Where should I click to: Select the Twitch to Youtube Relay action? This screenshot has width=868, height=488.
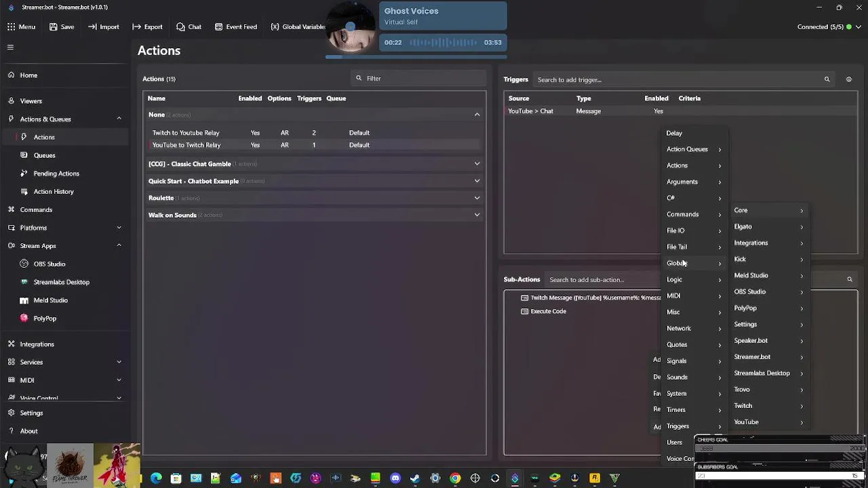point(314,133)
